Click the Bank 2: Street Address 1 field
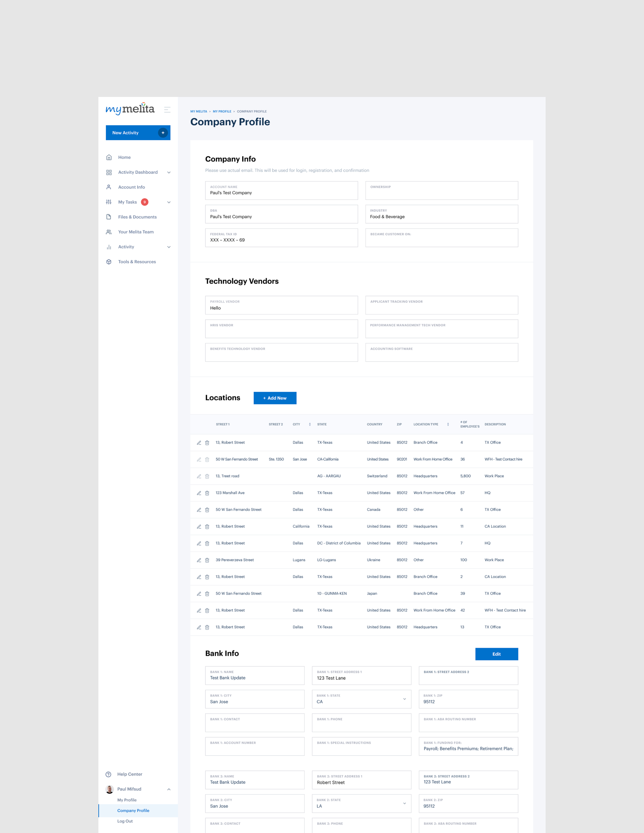Screen dimensions: 644x833 [362, 780]
